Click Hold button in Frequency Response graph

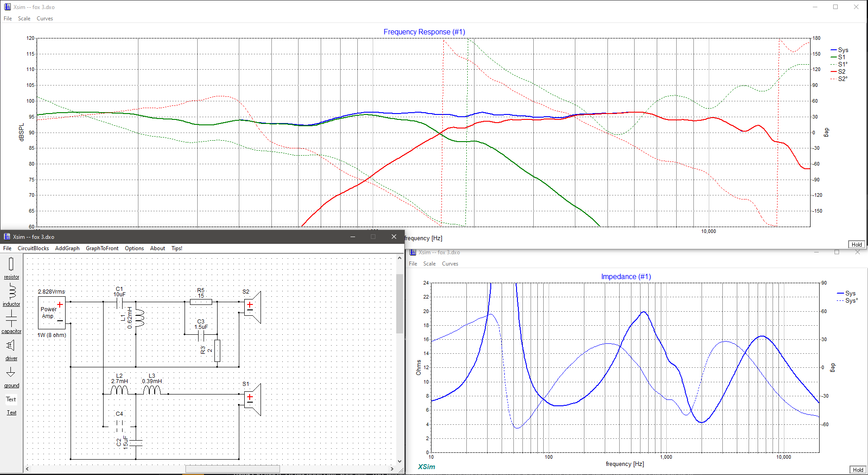(857, 245)
